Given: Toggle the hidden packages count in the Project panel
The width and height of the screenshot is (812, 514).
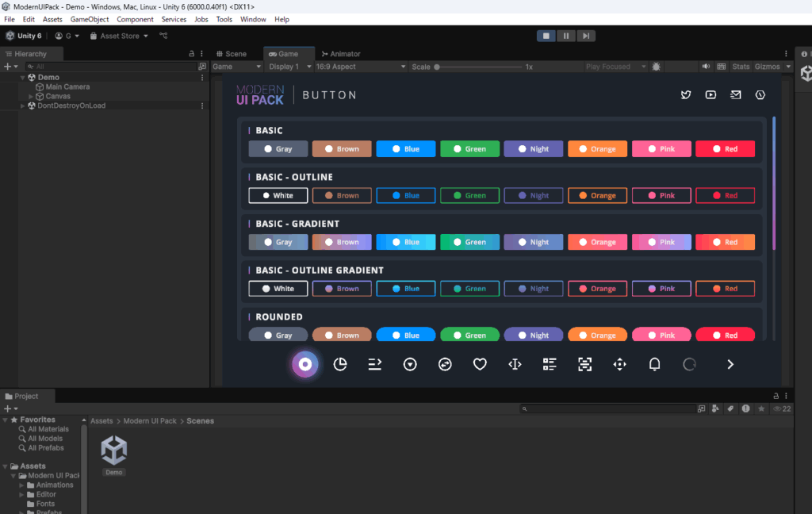Looking at the screenshot, I should pyautogui.click(x=782, y=409).
